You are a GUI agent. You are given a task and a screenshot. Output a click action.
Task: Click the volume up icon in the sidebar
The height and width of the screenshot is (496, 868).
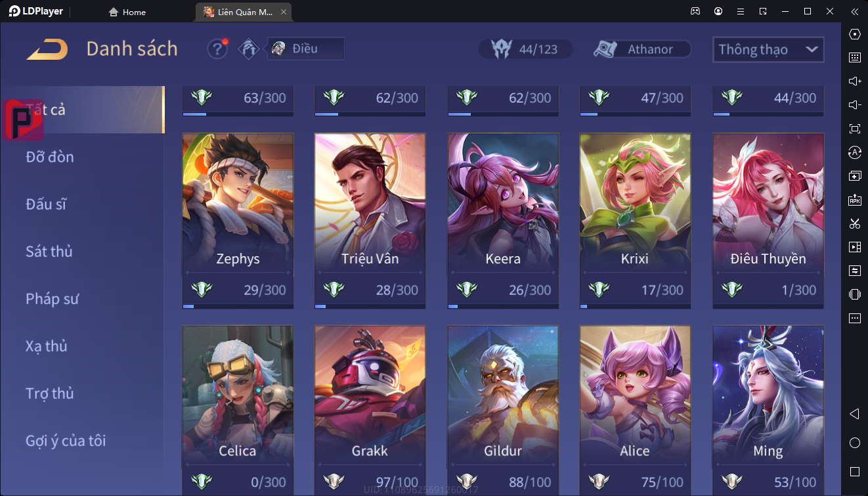pos(854,81)
